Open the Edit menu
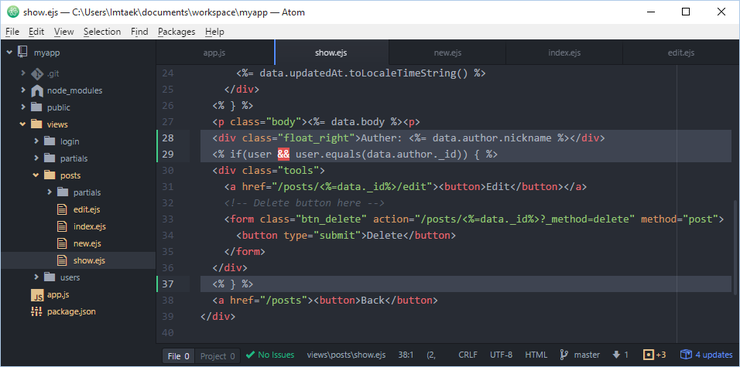Screen dimensions: 740x367 (36, 32)
